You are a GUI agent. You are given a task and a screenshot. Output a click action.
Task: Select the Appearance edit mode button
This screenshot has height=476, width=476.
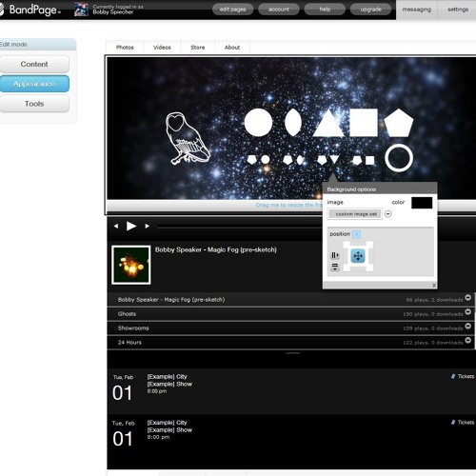[x=34, y=84]
